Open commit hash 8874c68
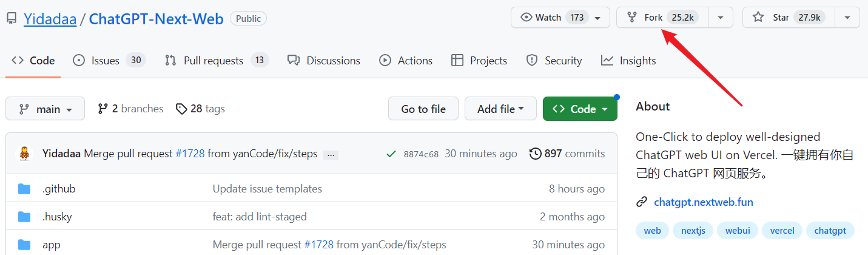Screen dimensions: 868x255 pos(421,154)
